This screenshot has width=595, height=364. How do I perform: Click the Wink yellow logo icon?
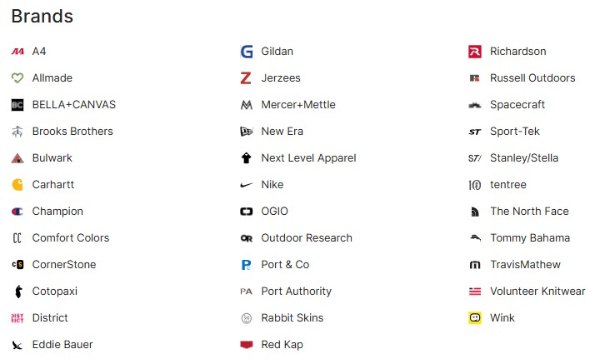tap(475, 318)
